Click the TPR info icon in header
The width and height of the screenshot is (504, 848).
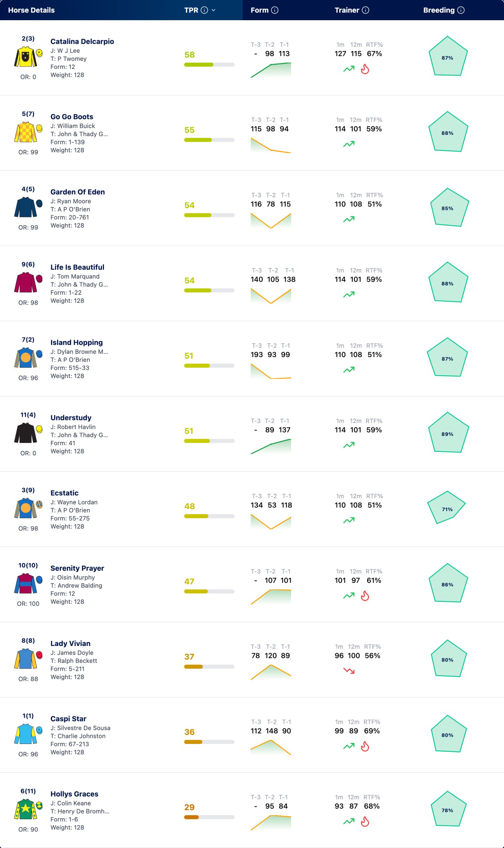click(x=204, y=10)
